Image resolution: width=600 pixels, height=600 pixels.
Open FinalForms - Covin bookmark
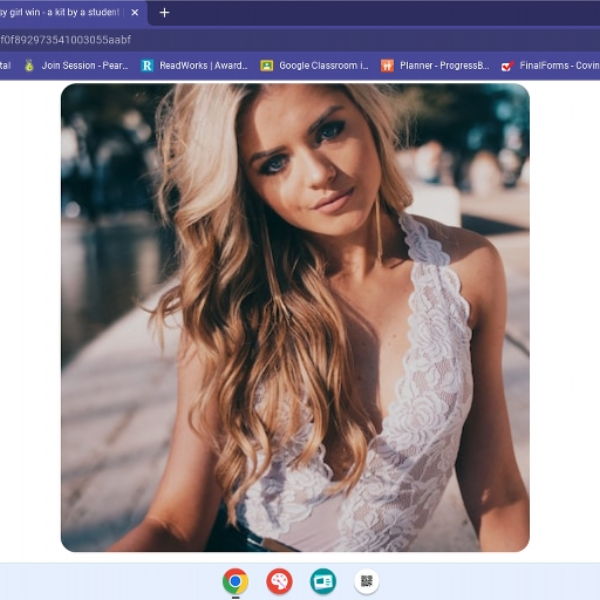click(x=550, y=66)
